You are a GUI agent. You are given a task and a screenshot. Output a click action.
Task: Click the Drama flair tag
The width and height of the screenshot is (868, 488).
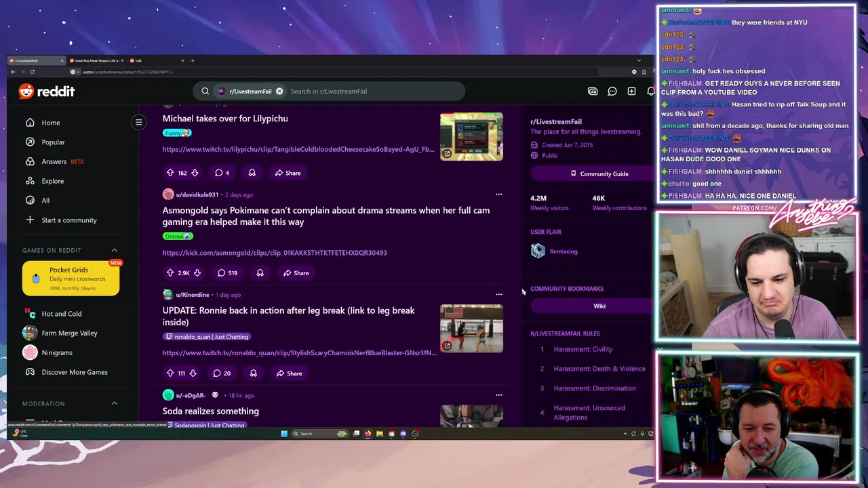click(x=178, y=237)
